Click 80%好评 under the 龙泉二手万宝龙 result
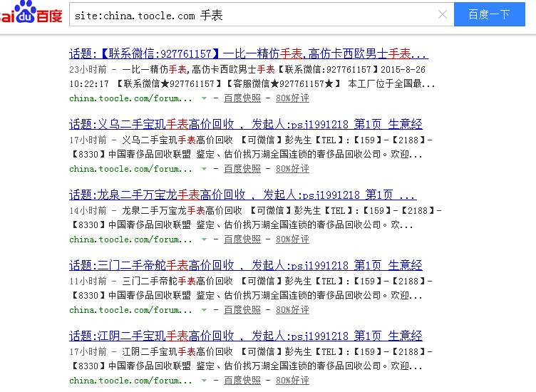The height and width of the screenshot is (392, 536). tap(293, 239)
